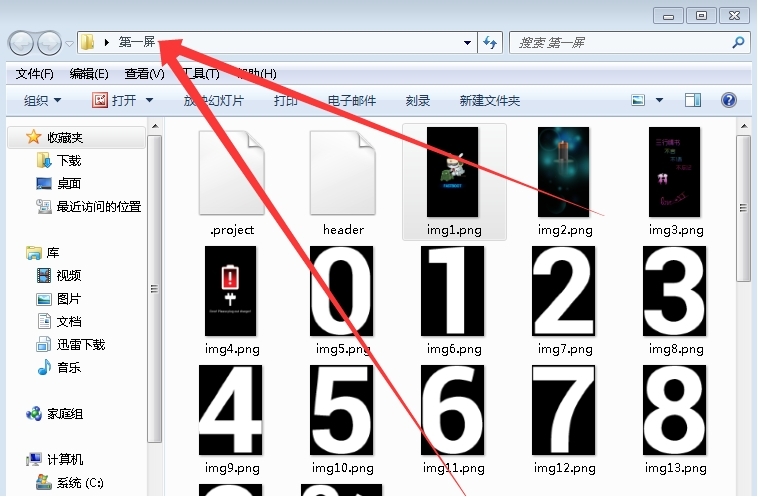Click inside the 搜索 第一屏 search field
The width and height of the screenshot is (758, 497).
[620, 43]
